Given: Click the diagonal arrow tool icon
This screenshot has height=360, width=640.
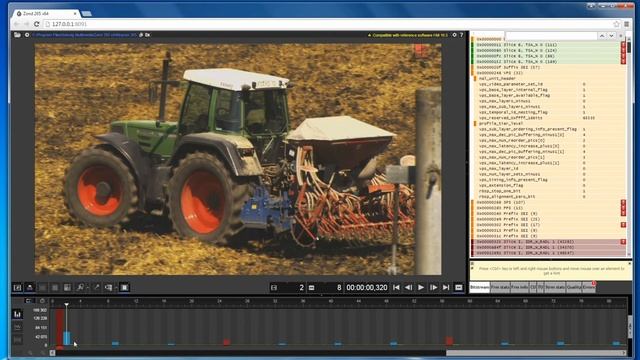Looking at the screenshot, I should tap(96, 288).
